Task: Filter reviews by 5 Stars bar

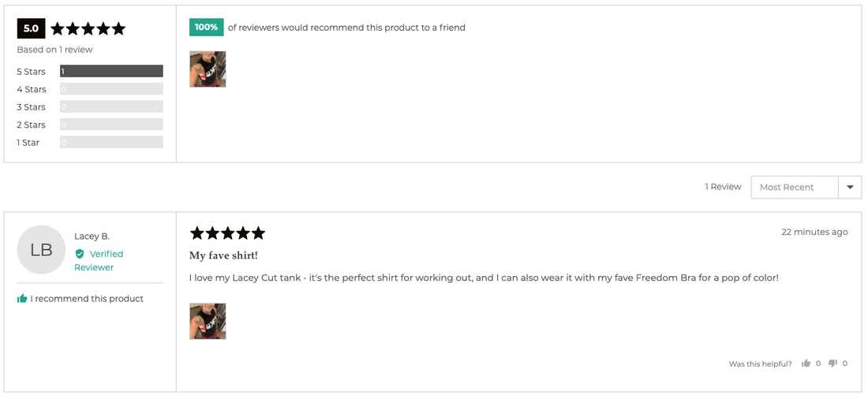Action: 111,71
